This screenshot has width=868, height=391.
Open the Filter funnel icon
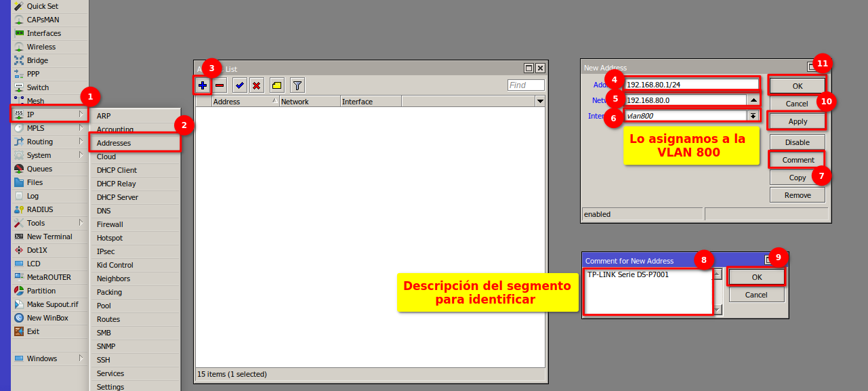[x=297, y=85]
